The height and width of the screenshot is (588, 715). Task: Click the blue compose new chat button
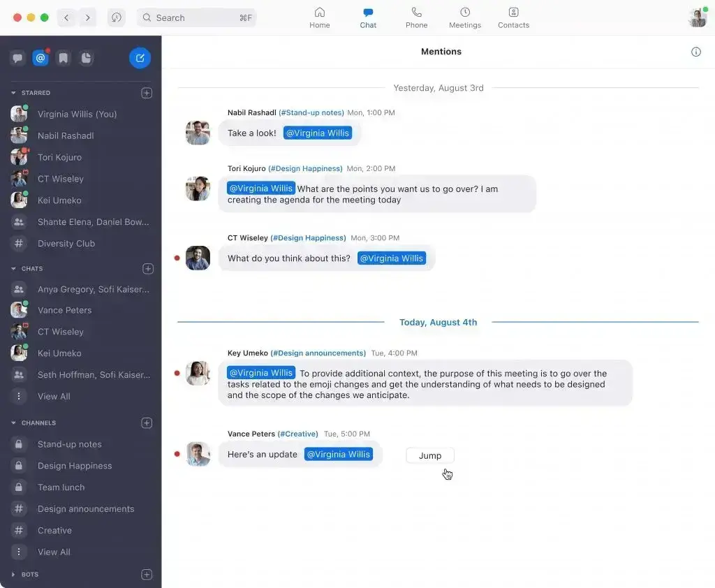(x=140, y=58)
